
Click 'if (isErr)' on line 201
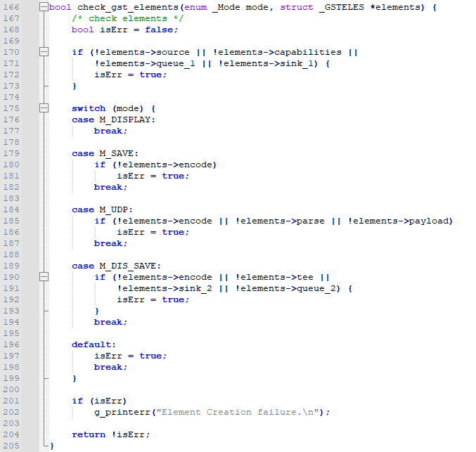tap(99, 401)
